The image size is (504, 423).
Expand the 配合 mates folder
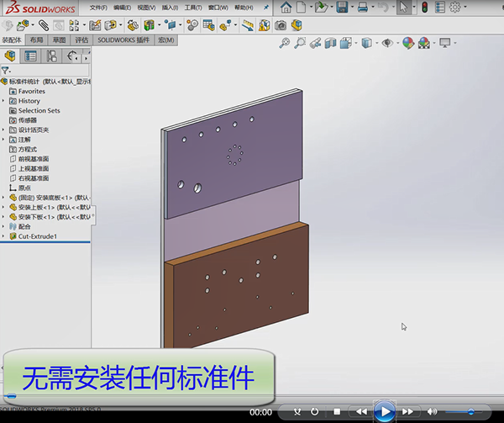(x=3, y=227)
